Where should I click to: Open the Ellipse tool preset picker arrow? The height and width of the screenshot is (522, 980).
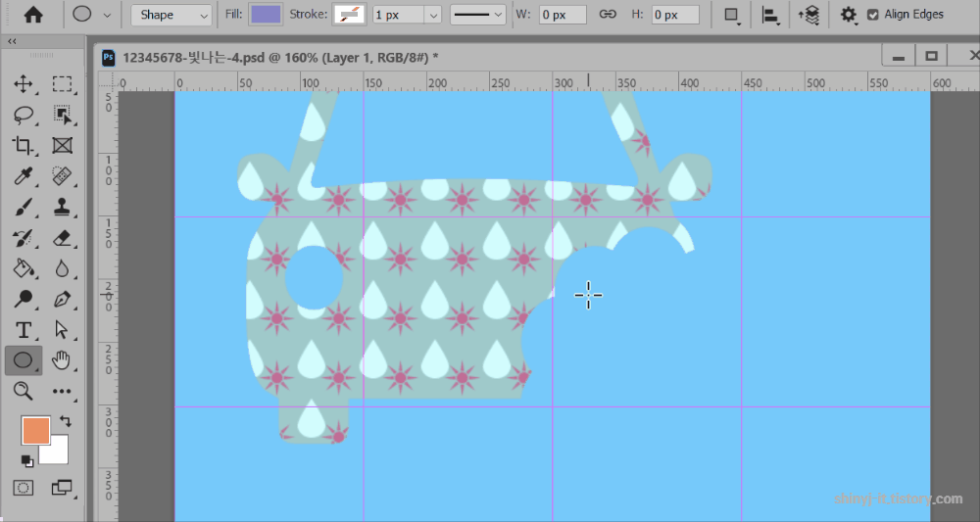coord(107,15)
